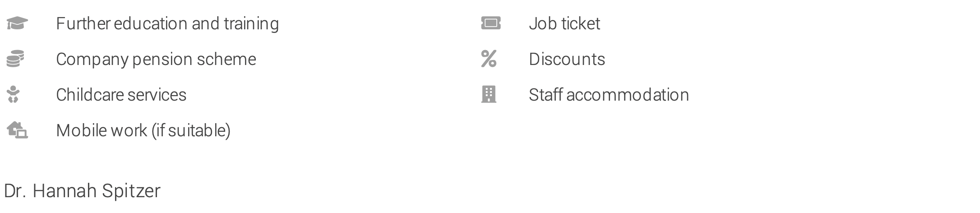This screenshot has width=980, height=213.
Task: Click the Mobile work (if suitable) text
Action: (x=143, y=130)
